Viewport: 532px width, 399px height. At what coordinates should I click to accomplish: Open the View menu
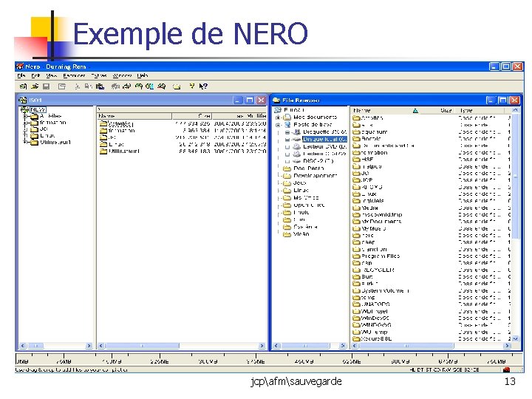point(52,75)
